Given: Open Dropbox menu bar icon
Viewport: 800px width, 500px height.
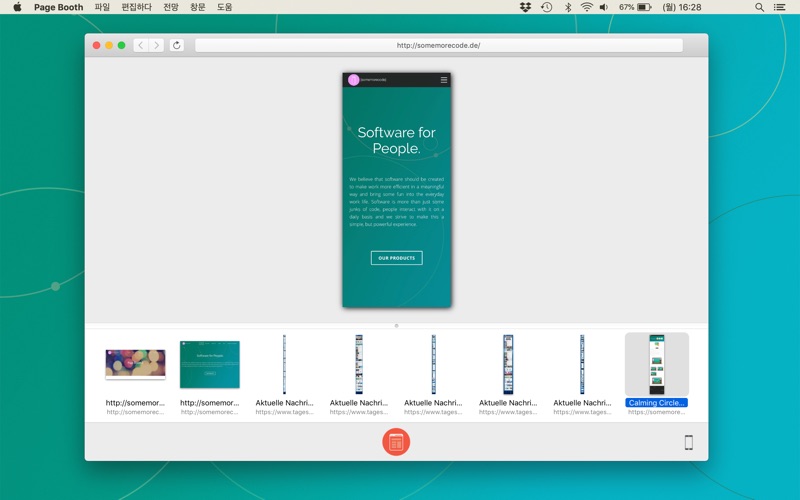Looking at the screenshot, I should point(525,7).
